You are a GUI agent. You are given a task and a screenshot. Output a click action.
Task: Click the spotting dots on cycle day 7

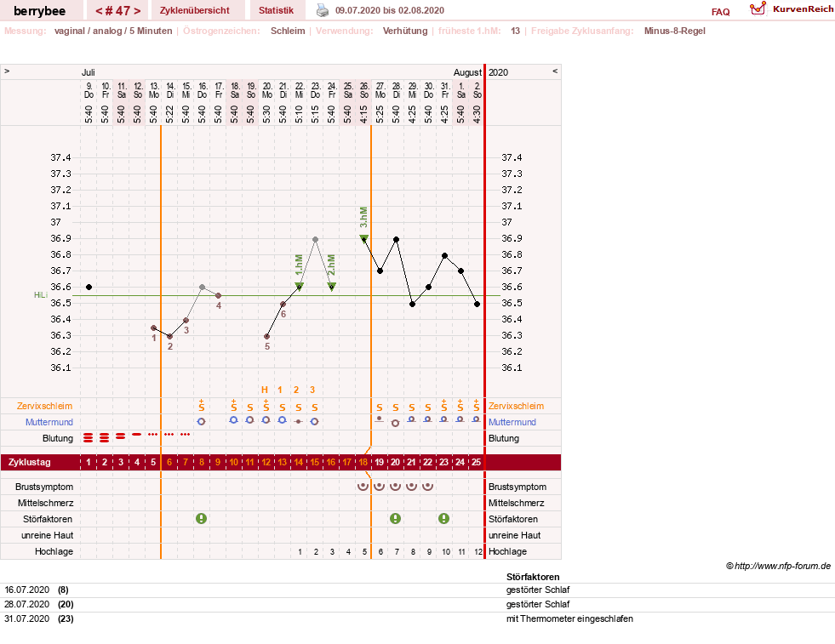coord(186,435)
